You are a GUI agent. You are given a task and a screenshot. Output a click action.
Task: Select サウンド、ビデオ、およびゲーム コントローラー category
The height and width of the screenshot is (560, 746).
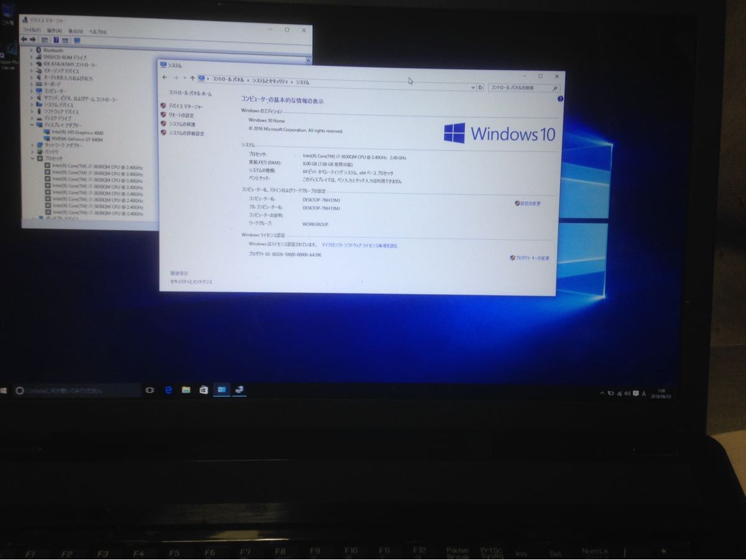(x=80, y=99)
